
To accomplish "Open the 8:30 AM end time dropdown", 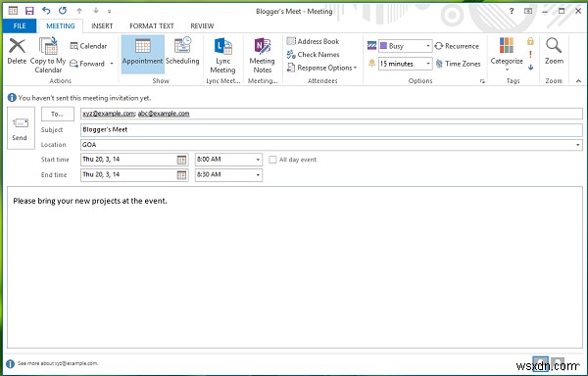I will 258,175.
